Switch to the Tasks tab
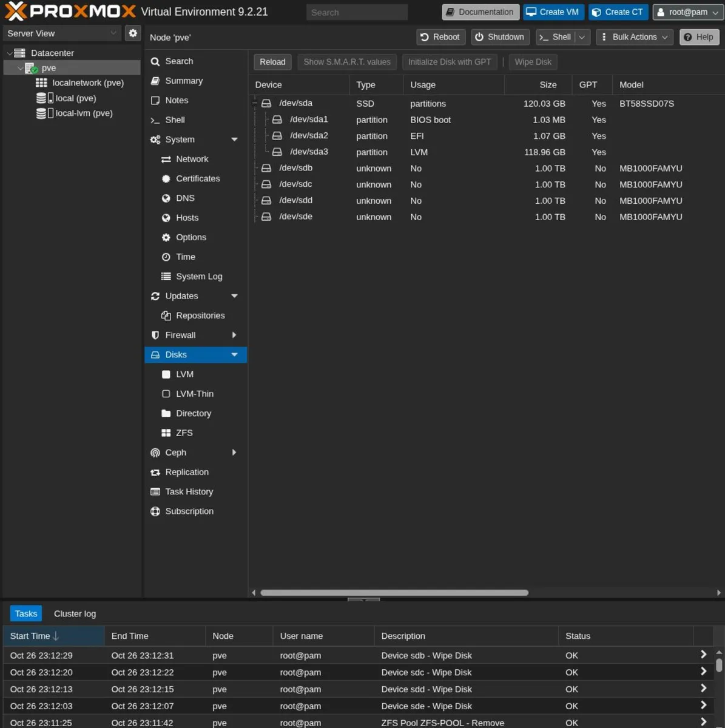 [26, 613]
